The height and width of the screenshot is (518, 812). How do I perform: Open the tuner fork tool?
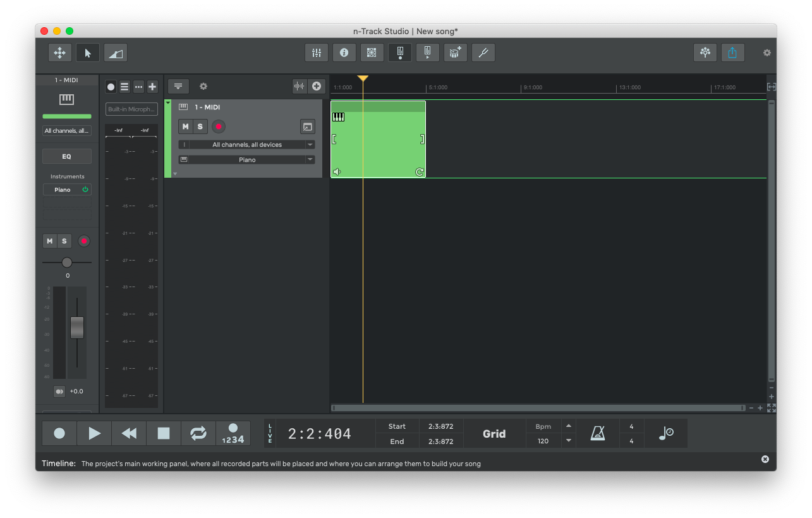pos(483,52)
